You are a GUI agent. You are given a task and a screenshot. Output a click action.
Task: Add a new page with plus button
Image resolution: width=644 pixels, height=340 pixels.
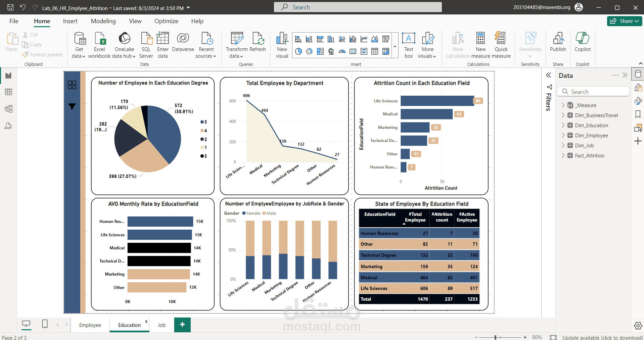182,325
